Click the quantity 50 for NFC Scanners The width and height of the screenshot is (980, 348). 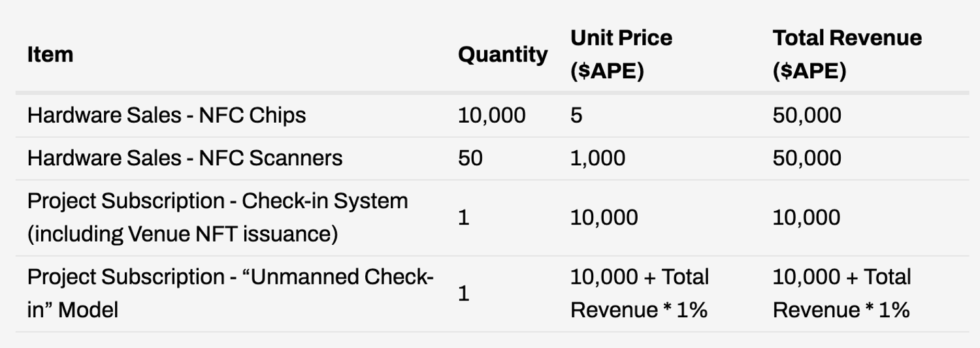coord(470,158)
